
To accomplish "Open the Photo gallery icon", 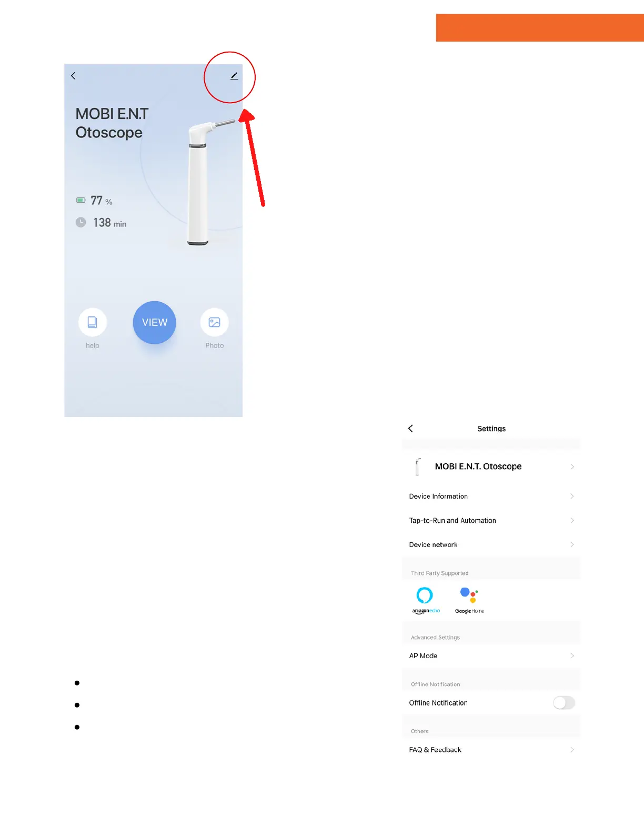I will pos(215,322).
